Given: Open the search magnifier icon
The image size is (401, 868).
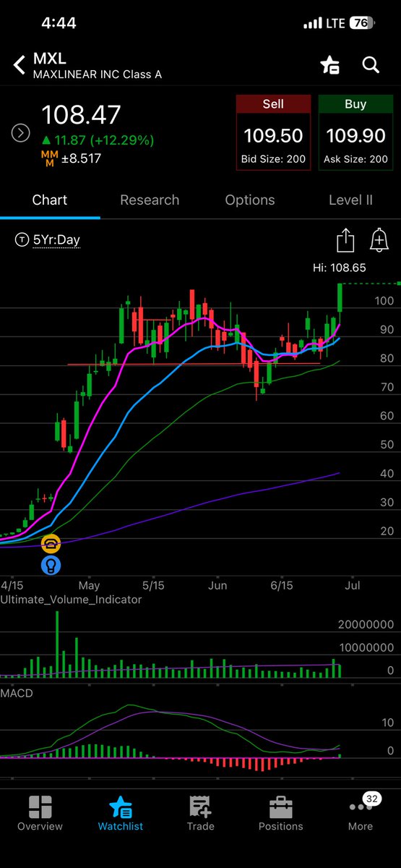Looking at the screenshot, I should click(371, 65).
